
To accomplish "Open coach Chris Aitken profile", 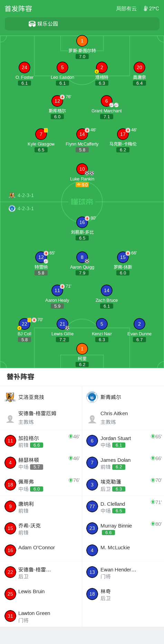I will pyautogui.click(x=123, y=417).
